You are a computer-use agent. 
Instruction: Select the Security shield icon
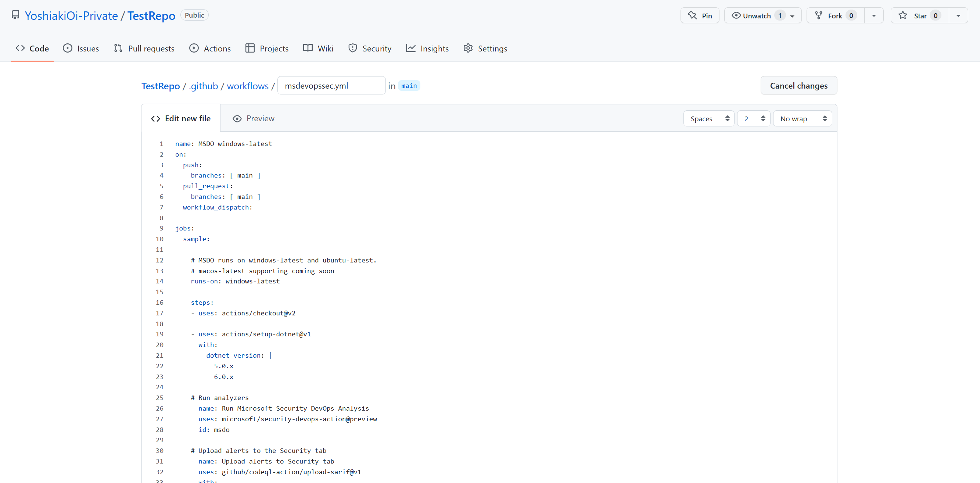click(x=353, y=49)
